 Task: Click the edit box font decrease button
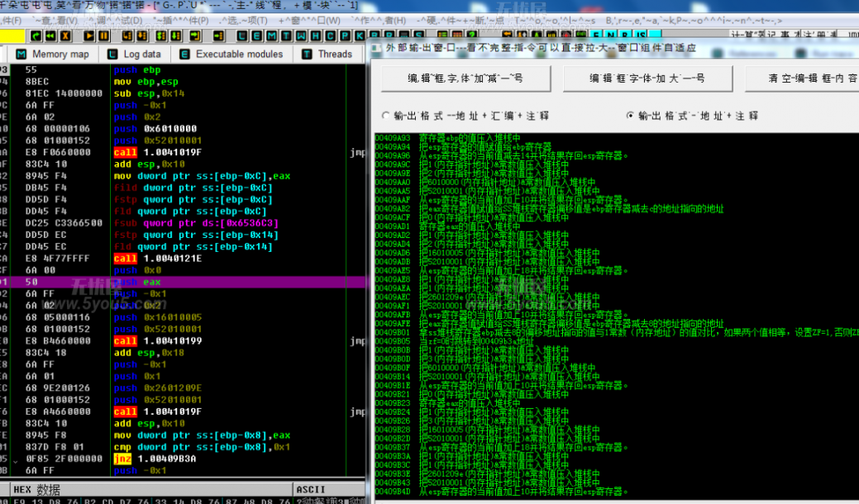coord(465,78)
